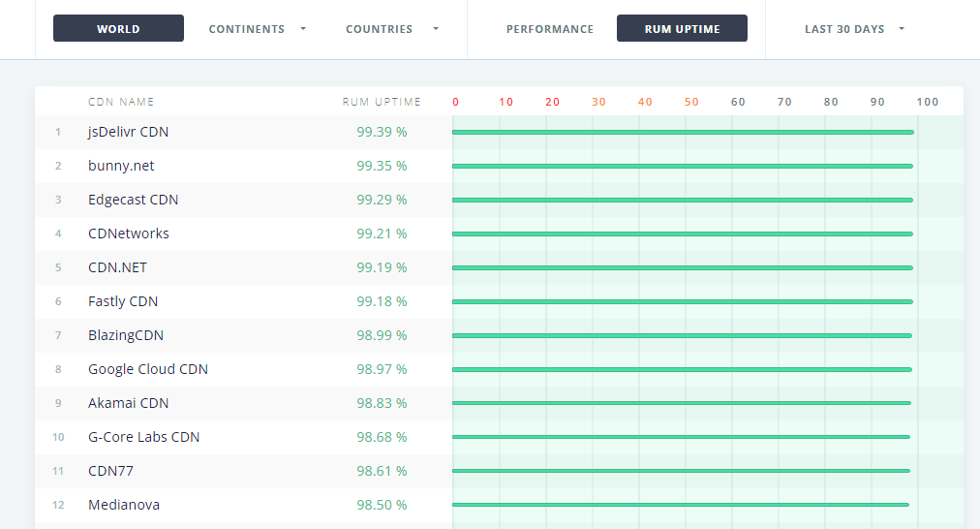
Task: Expand the COUNTRIES dropdown arrow
Action: tap(436, 29)
